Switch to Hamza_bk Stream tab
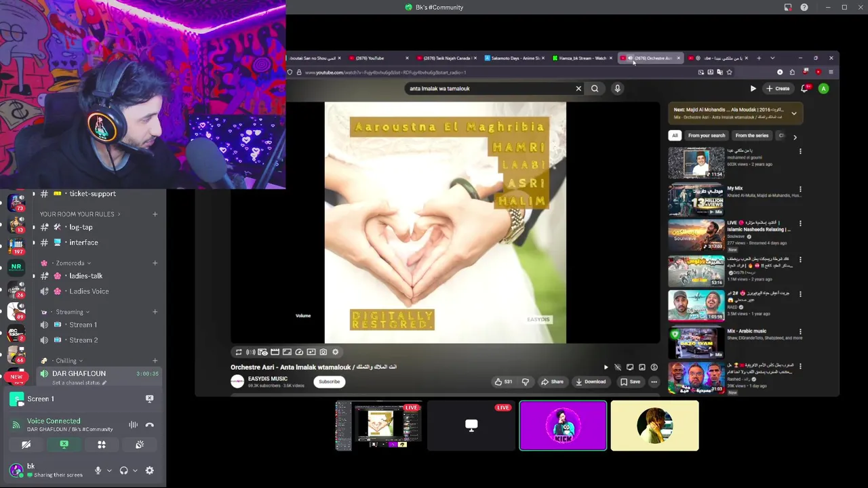This screenshot has width=868, height=488. tap(583, 58)
